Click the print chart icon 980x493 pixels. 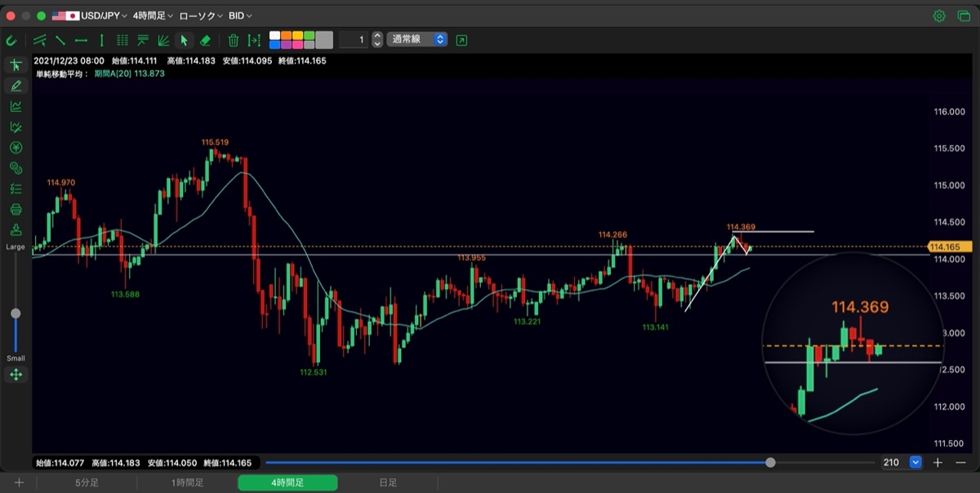click(x=16, y=209)
